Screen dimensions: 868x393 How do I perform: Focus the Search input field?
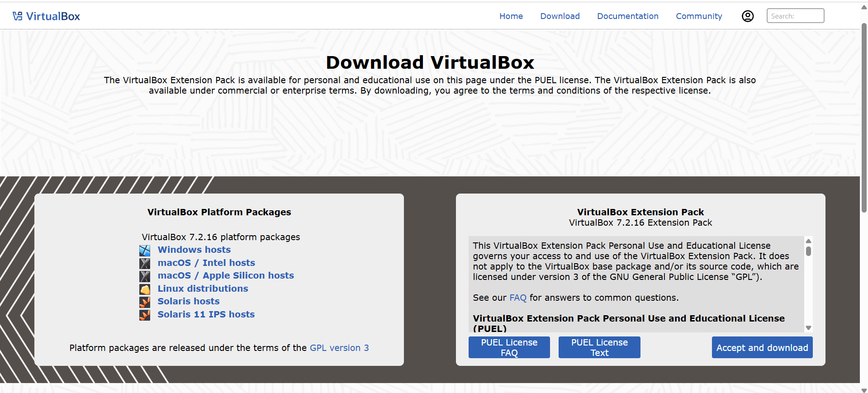795,16
